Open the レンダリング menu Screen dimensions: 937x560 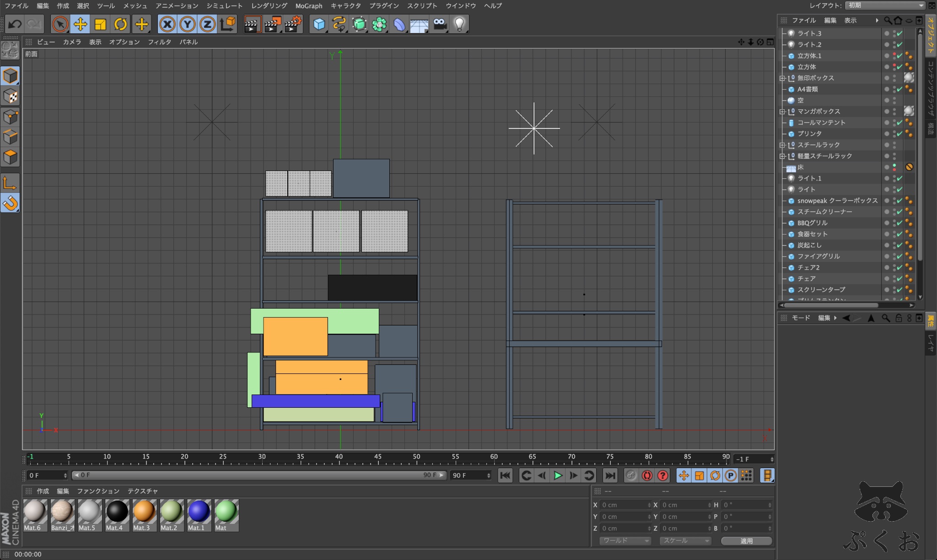[269, 5]
